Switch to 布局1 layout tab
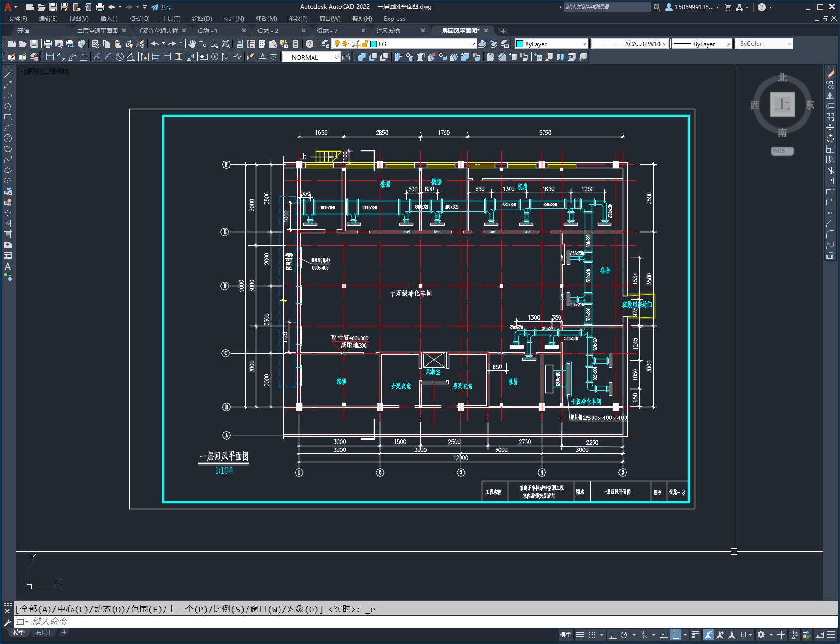Viewport: 840px width, 644px height. (x=43, y=632)
